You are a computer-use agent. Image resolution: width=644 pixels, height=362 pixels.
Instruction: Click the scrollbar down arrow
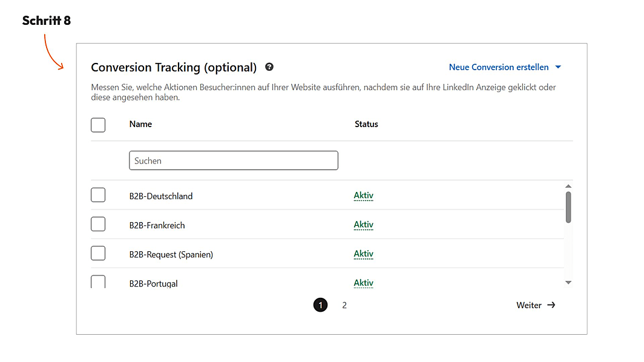[568, 282]
